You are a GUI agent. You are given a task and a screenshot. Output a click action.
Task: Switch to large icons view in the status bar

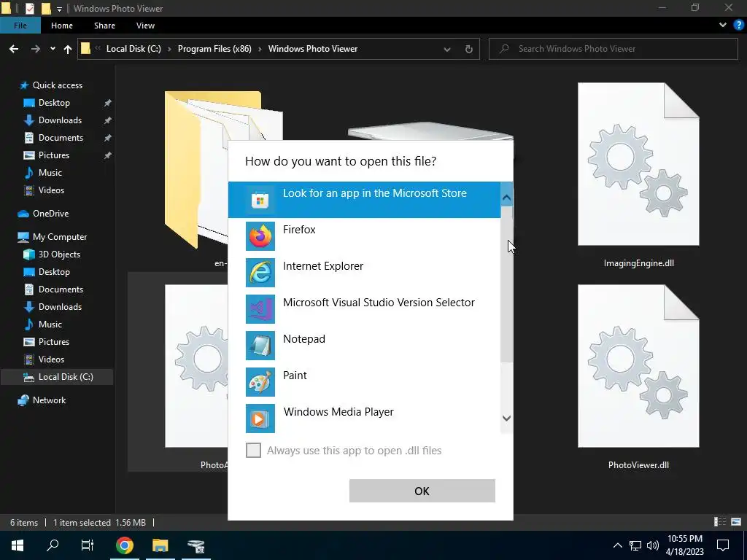pyautogui.click(x=736, y=522)
